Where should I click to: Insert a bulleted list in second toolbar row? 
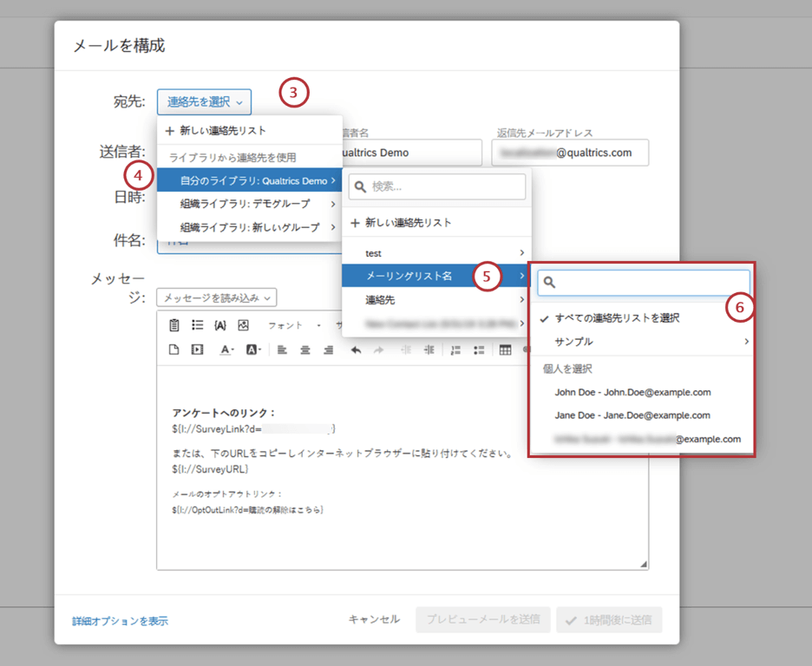[479, 350]
